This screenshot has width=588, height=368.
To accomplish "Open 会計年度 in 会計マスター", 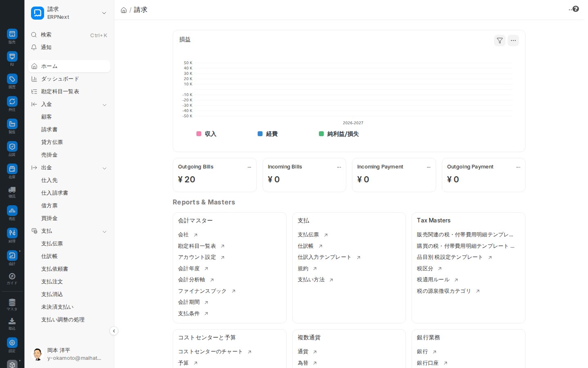I will coord(189,268).
